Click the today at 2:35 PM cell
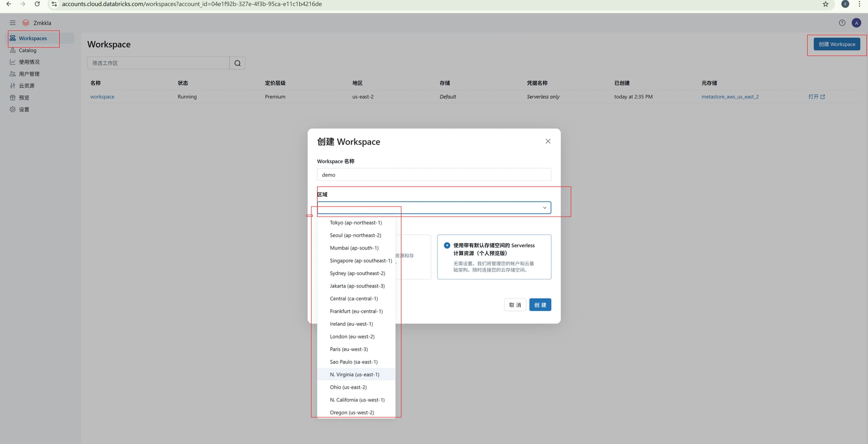The image size is (868, 444). [x=633, y=97]
